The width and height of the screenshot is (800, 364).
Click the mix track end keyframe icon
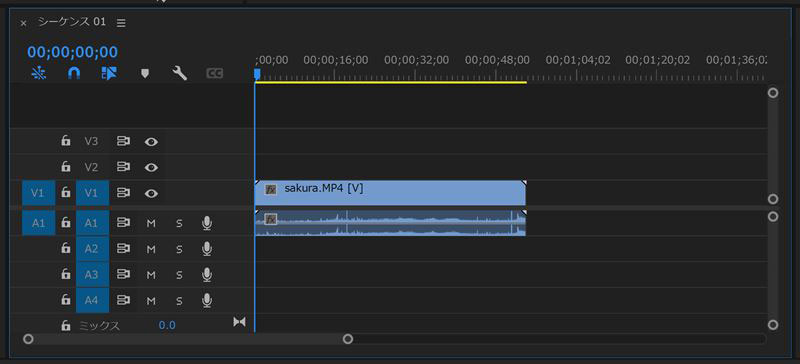click(x=239, y=322)
